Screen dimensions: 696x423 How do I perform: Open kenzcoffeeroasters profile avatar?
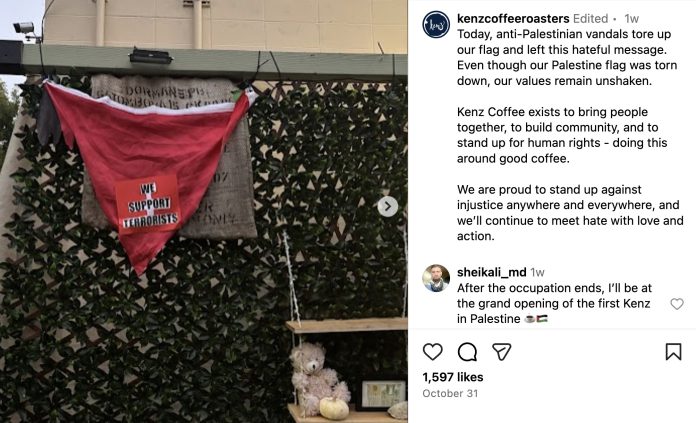436,25
